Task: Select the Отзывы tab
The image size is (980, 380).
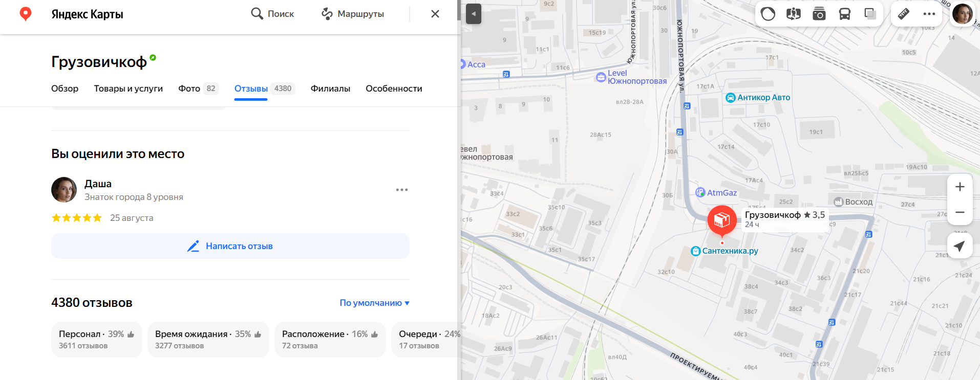Action: point(265,88)
